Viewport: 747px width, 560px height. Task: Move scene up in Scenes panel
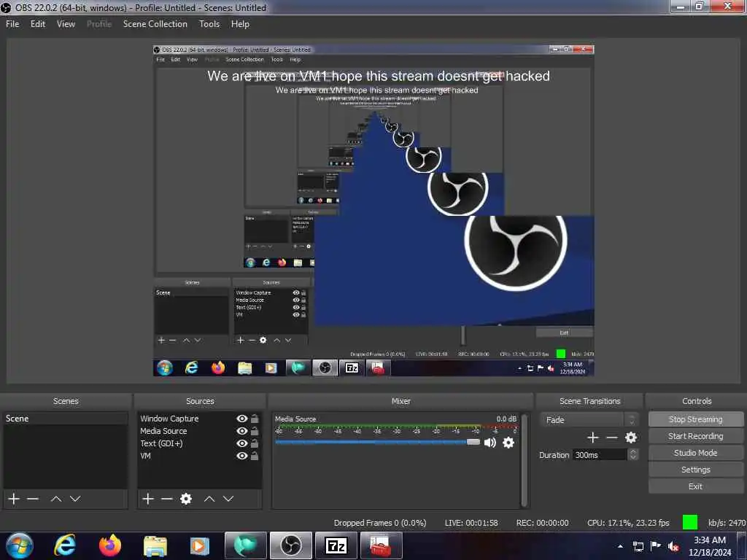56,499
